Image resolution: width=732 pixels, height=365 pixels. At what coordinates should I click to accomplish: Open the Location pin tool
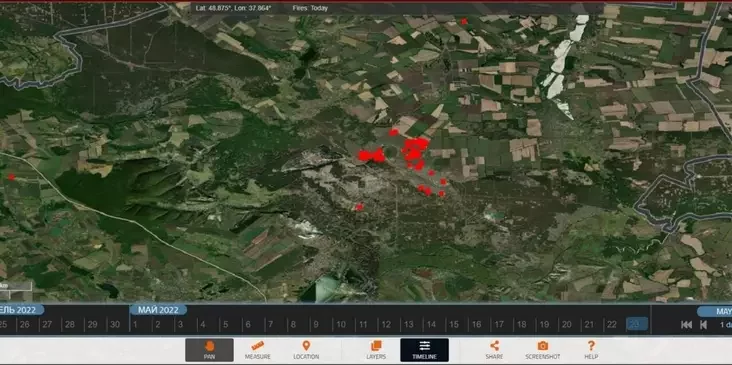(x=306, y=350)
